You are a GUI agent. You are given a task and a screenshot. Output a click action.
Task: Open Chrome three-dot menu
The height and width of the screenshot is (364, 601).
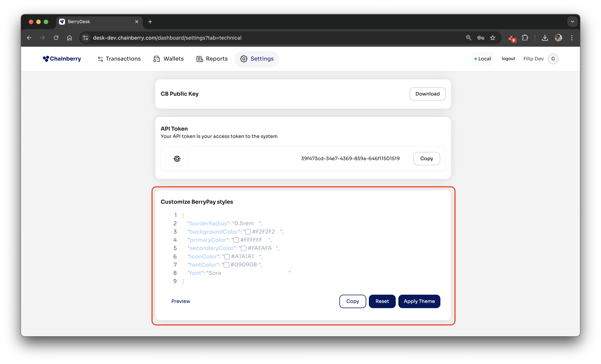(572, 38)
